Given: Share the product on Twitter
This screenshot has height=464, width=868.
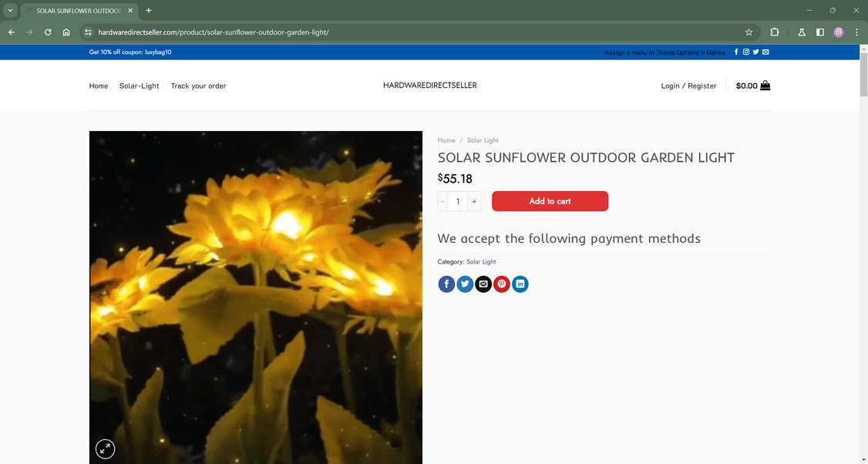Looking at the screenshot, I should (x=464, y=284).
